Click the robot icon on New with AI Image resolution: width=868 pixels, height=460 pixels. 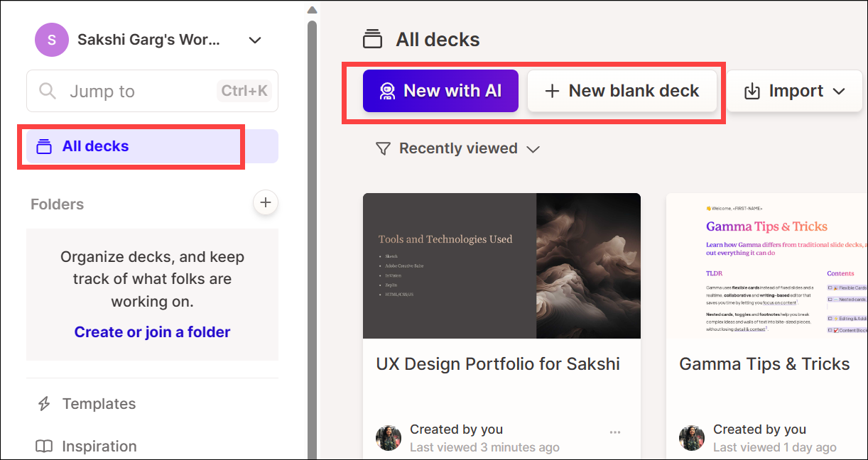(387, 91)
